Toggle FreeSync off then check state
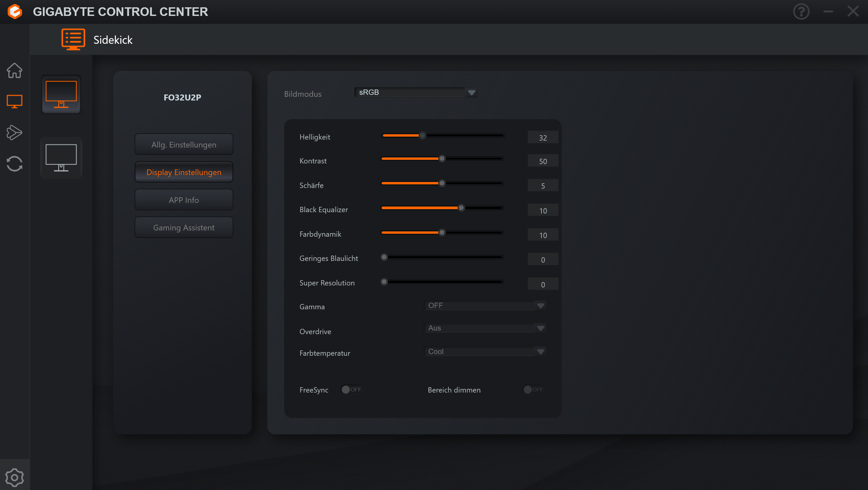This screenshot has width=868, height=490. [351, 389]
